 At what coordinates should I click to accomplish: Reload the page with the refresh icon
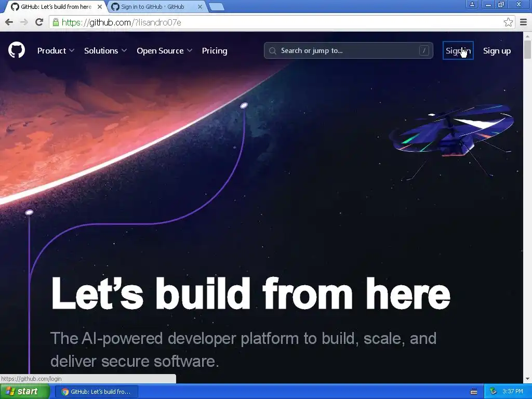pyautogui.click(x=39, y=22)
